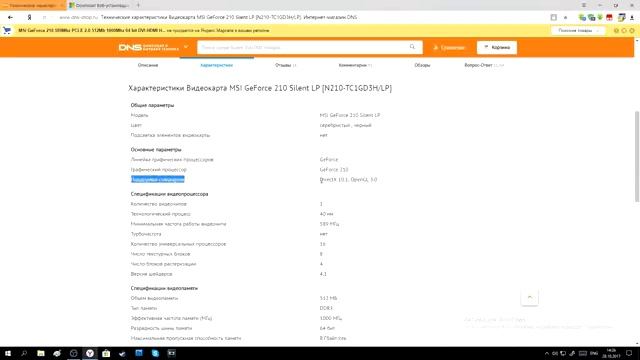
Task: Click the '64 бит' bus width value
Action: point(327,328)
